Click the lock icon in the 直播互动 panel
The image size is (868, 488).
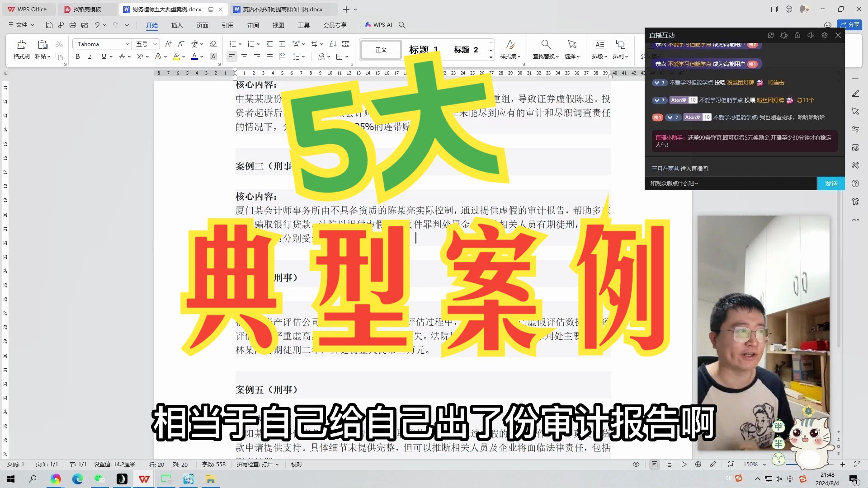coord(797,35)
